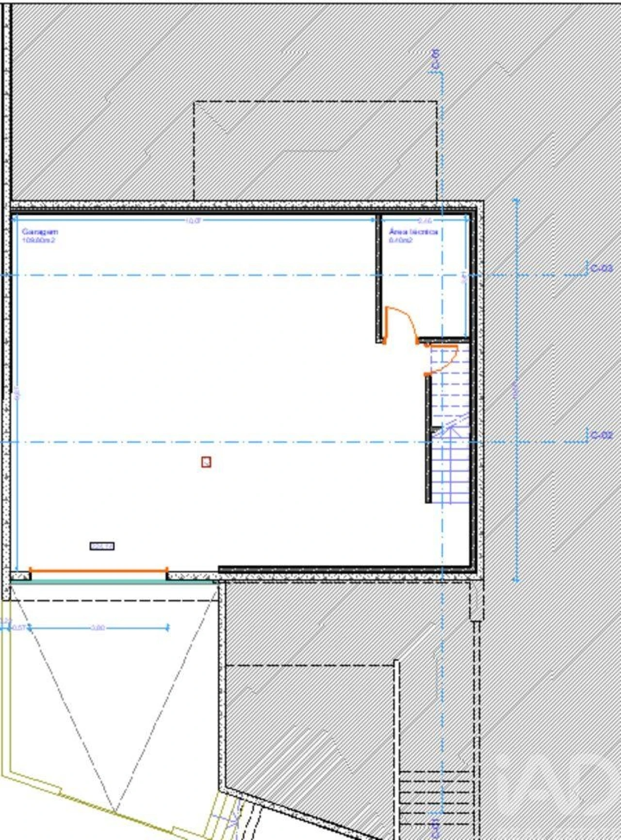Select the black partition wall beside the staircase

(x=428, y=439)
